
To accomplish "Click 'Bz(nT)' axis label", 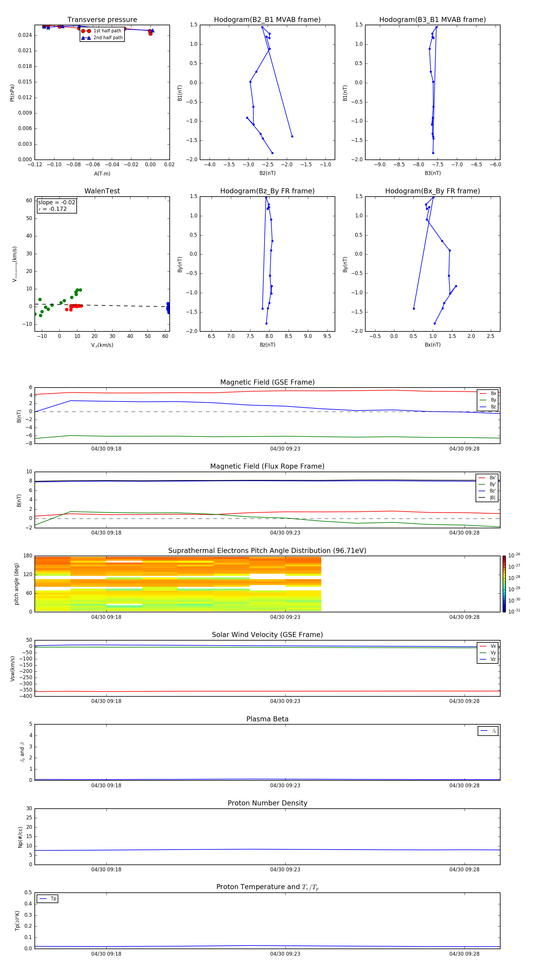I will pos(267,345).
